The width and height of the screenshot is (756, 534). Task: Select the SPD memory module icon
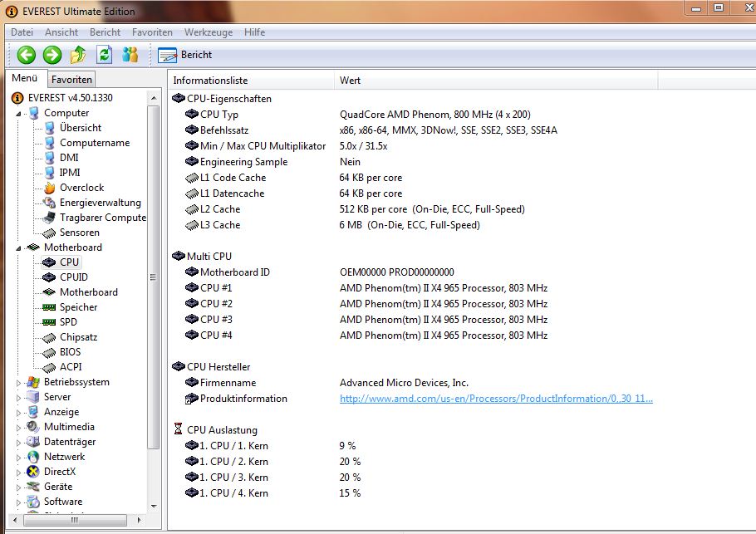point(49,322)
